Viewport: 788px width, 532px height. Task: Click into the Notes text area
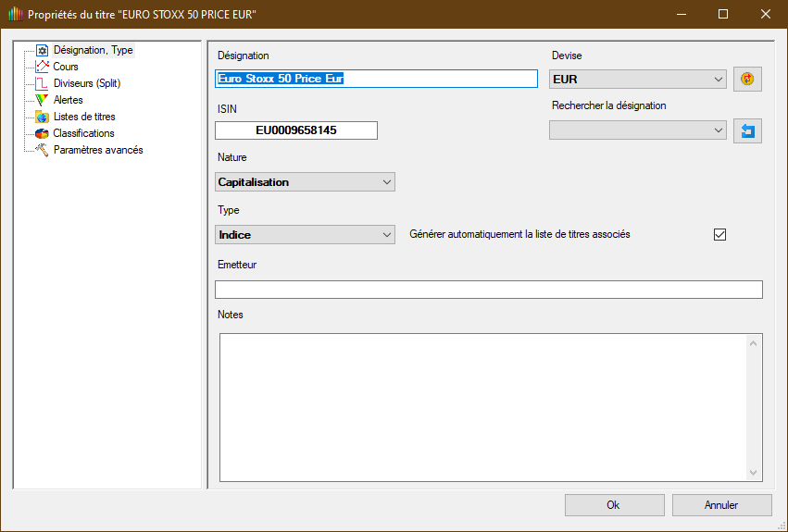pyautogui.click(x=482, y=407)
